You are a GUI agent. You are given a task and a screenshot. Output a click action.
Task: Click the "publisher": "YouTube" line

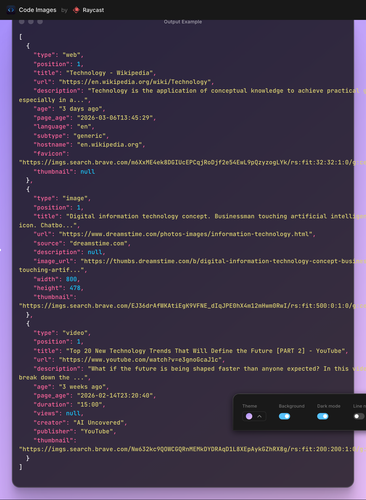[x=75, y=432]
